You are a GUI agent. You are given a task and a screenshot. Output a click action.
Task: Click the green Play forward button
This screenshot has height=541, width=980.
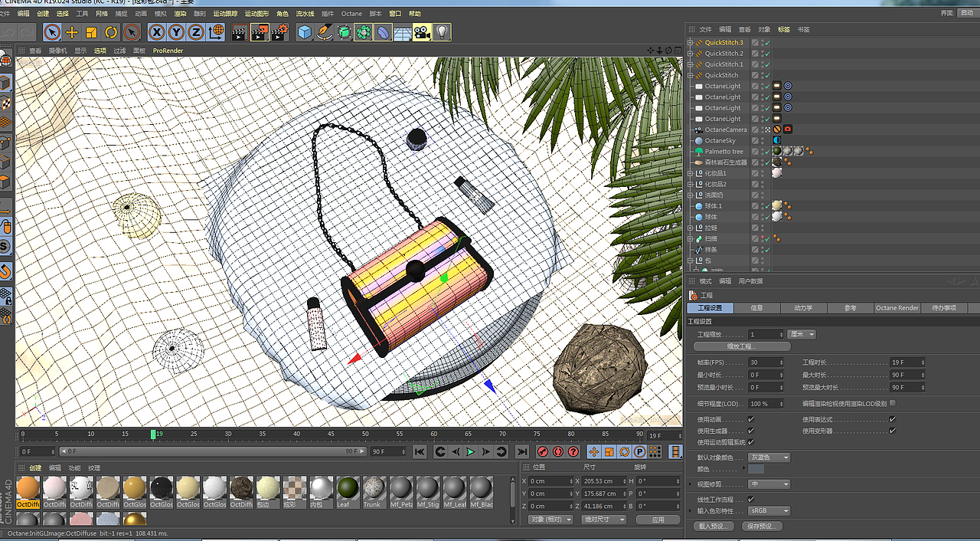coord(471,452)
